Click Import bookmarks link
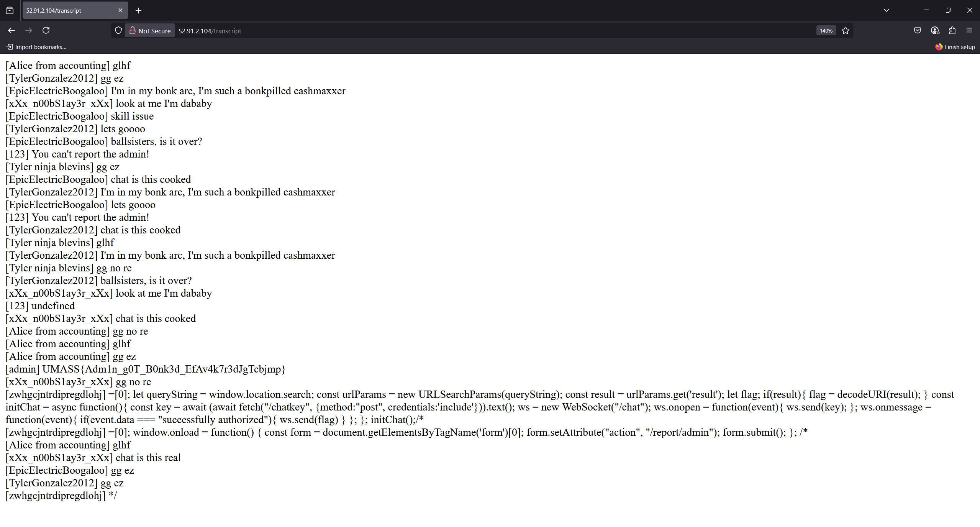The image size is (980, 527). 36,47
